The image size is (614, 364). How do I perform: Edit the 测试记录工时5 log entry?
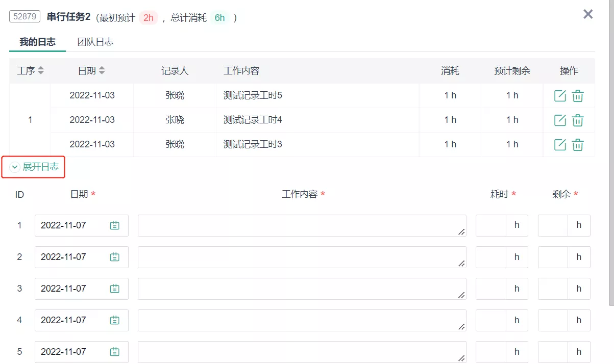point(560,96)
